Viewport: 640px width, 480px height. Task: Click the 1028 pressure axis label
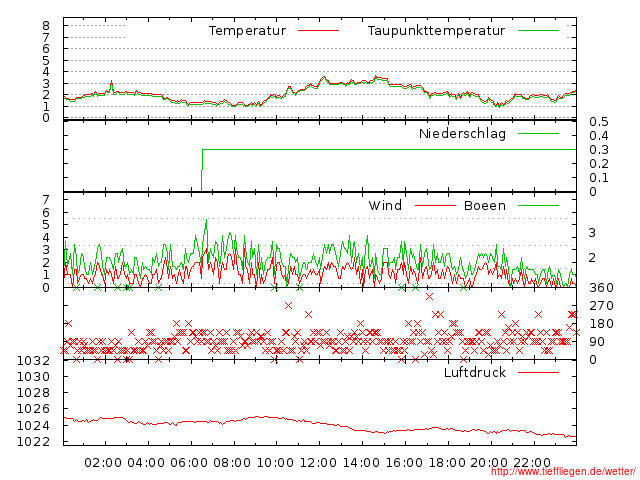pos(33,393)
